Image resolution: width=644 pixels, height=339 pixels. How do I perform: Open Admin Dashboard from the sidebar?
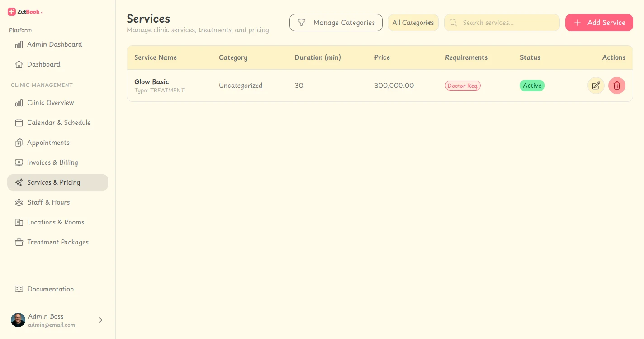pos(58,44)
